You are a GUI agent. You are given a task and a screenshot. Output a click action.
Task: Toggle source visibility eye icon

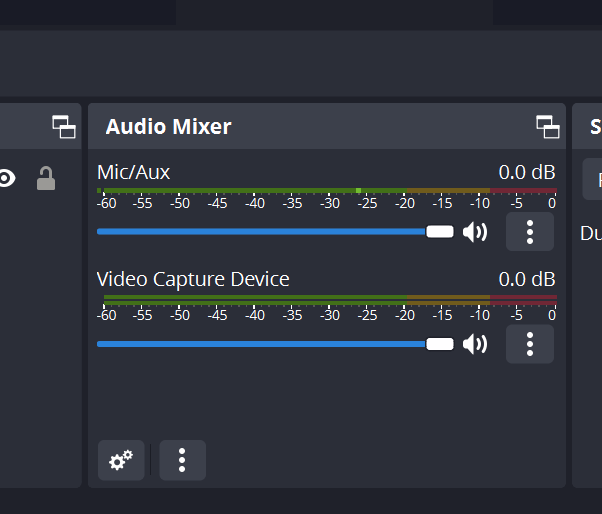pyautogui.click(x=7, y=178)
